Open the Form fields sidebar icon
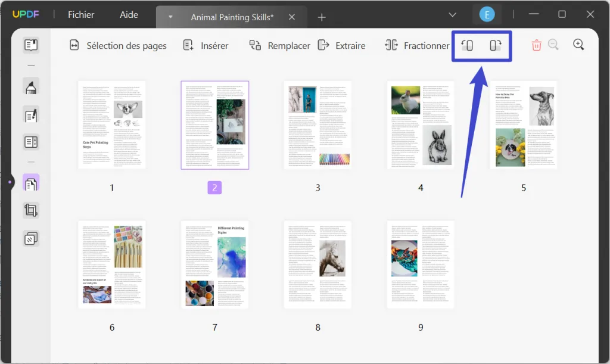The width and height of the screenshot is (610, 364). (x=30, y=141)
